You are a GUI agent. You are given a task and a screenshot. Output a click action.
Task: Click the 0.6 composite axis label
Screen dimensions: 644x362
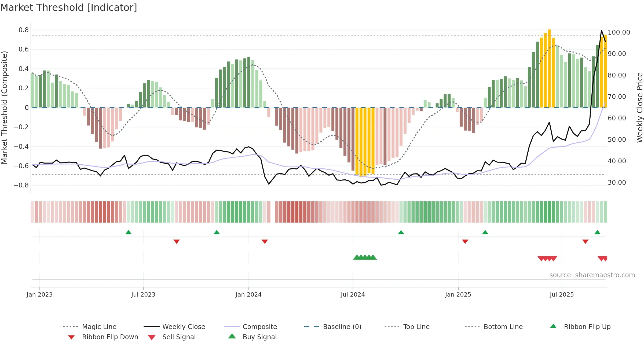[24, 49]
